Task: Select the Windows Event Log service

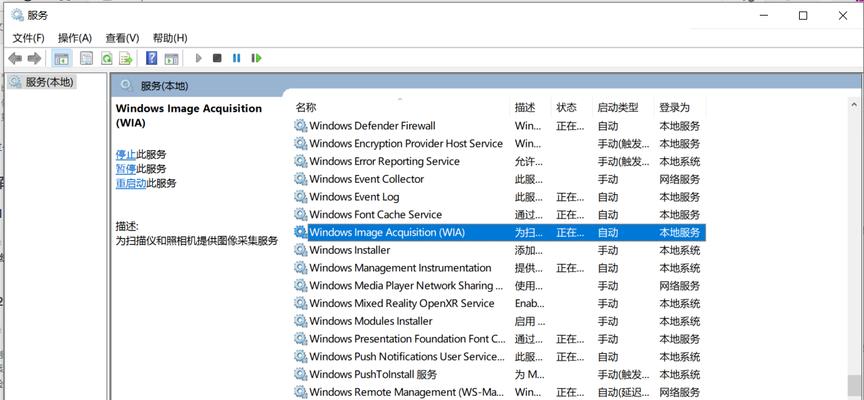Action: click(x=499, y=197)
